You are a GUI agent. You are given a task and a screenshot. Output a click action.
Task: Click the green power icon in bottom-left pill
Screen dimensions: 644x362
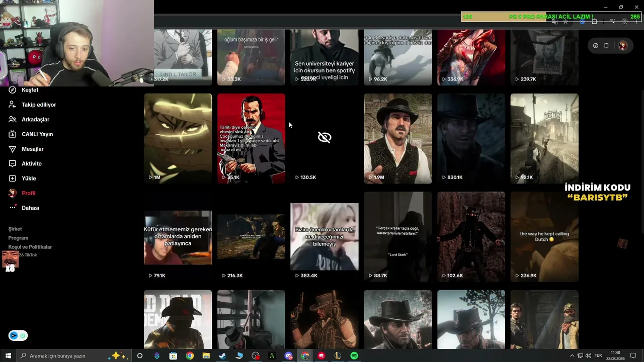click(x=22, y=336)
